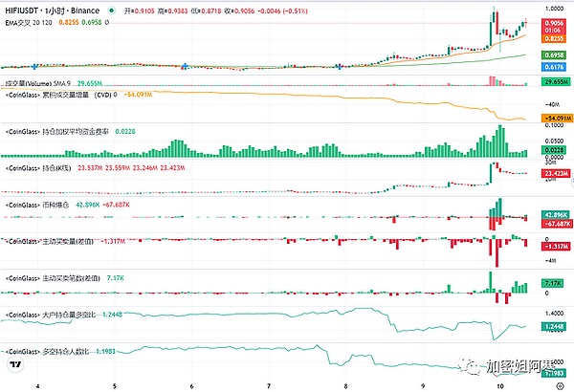The image size is (574, 392).
Task: Select the CoinGlass 持仓加权平均资金费率 indicator label
Action: 67,131
